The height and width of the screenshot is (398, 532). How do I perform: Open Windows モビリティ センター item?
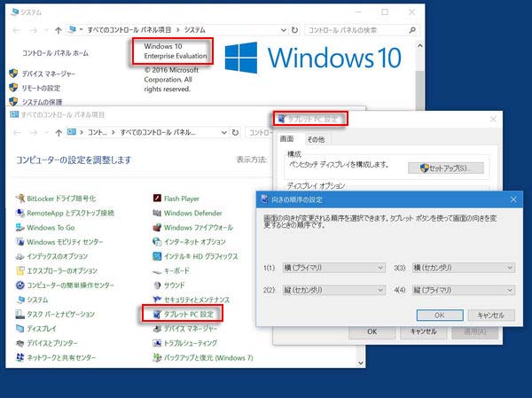pos(59,242)
